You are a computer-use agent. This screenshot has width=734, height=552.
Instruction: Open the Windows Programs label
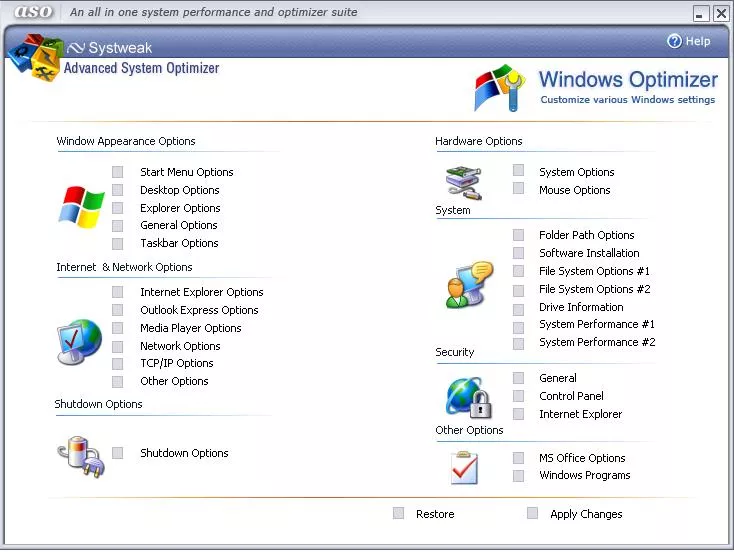585,475
